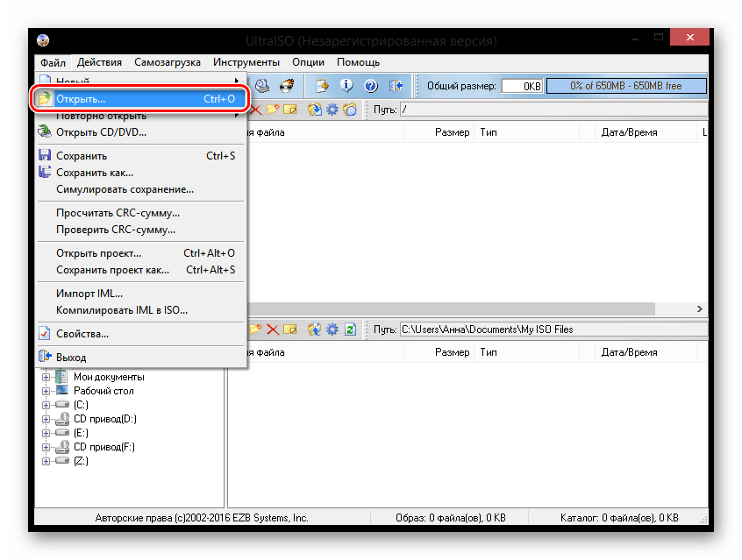
Task: Expand the Мои документы tree node
Action: (46, 377)
